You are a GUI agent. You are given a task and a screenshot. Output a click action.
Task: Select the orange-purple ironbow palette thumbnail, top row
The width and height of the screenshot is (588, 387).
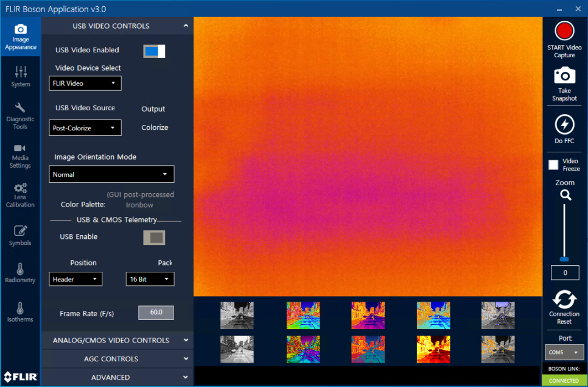pos(368,315)
